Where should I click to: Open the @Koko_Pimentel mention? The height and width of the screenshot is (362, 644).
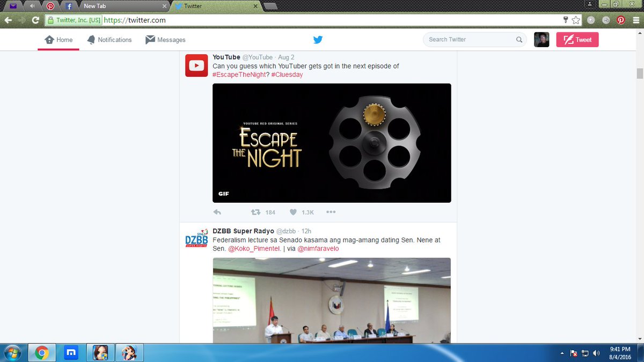tap(254, 249)
